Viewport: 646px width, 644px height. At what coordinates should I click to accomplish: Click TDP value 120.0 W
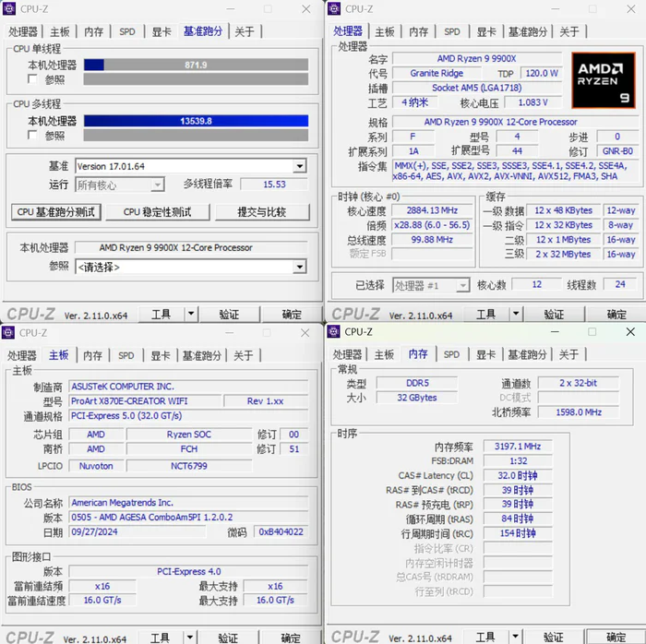(x=542, y=73)
